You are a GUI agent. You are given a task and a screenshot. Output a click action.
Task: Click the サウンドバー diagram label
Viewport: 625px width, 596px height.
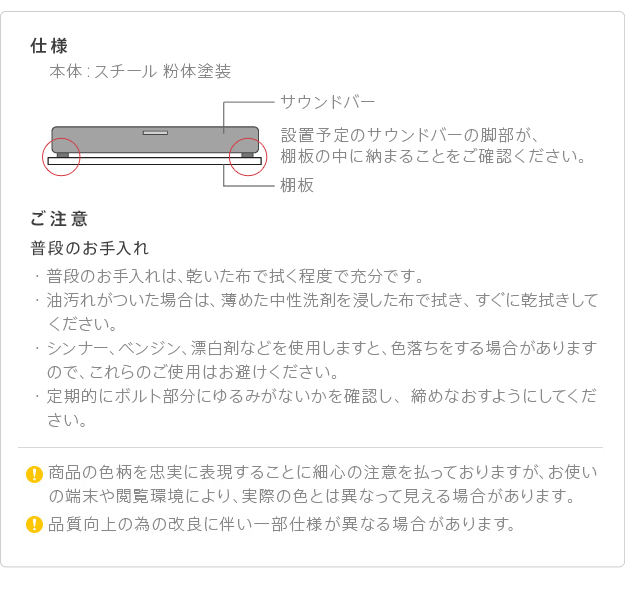pos(328,102)
